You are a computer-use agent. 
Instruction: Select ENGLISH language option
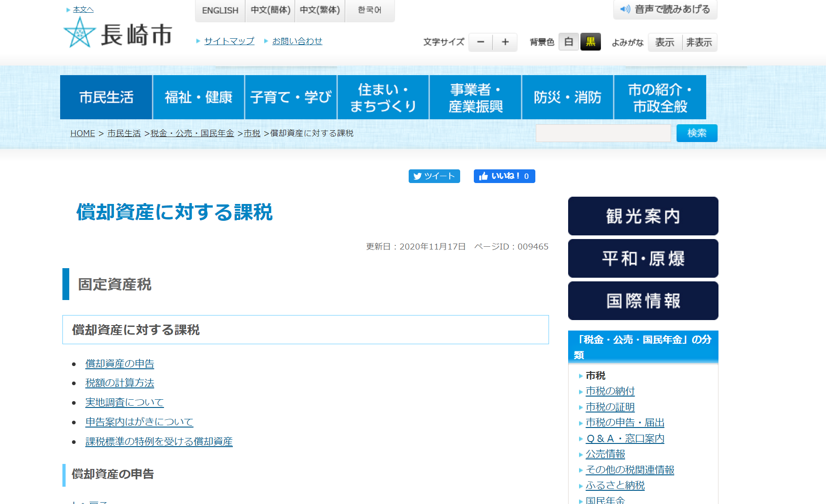tap(220, 10)
